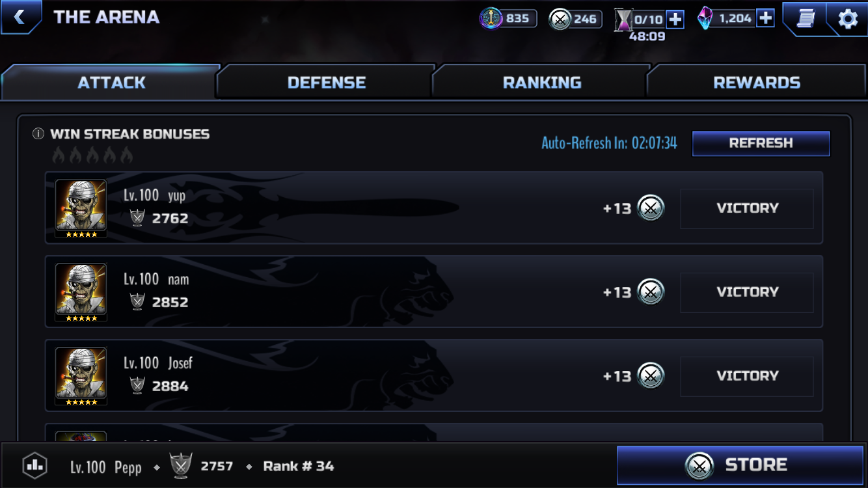Open the stats hexagon icon at bottom-left
This screenshot has width=868, height=488.
pos(34,466)
